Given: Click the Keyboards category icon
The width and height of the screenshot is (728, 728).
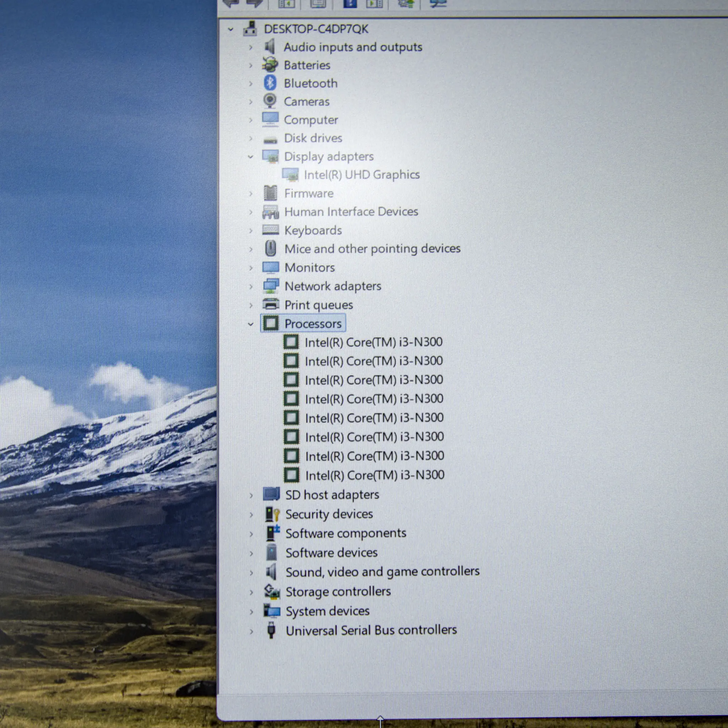Looking at the screenshot, I should (x=271, y=230).
